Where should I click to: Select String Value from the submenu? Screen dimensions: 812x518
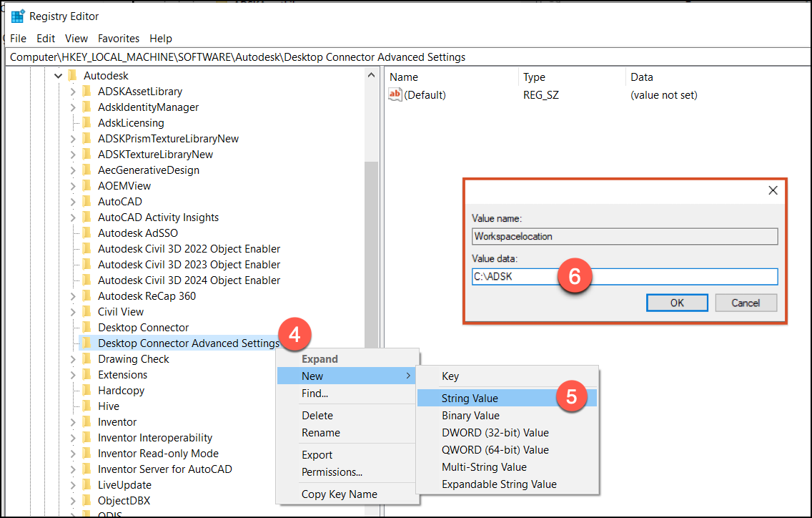click(507, 398)
